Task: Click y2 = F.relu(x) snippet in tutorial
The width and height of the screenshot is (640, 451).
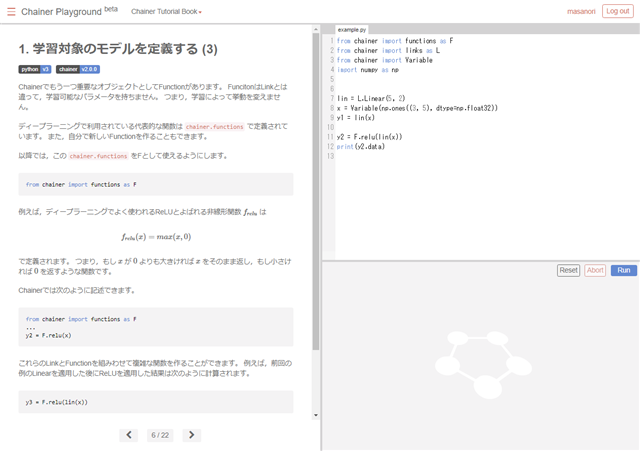Action: pos(48,335)
